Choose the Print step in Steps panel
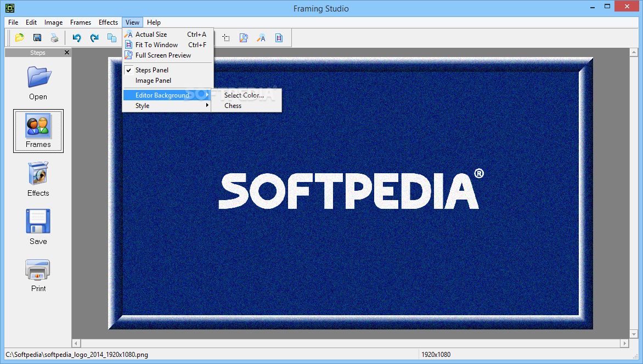Screen dimensions: 643x364 tap(38, 275)
